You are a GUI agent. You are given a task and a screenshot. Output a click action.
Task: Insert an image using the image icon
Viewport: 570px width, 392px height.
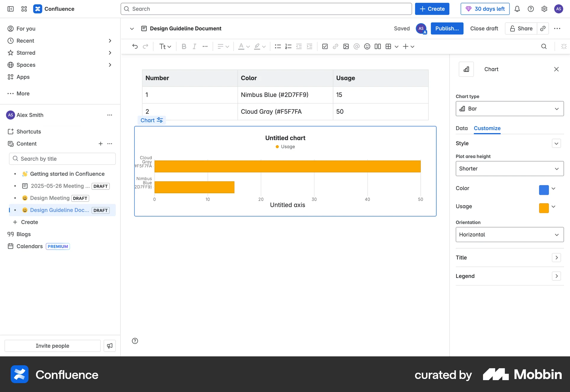tap(346, 46)
